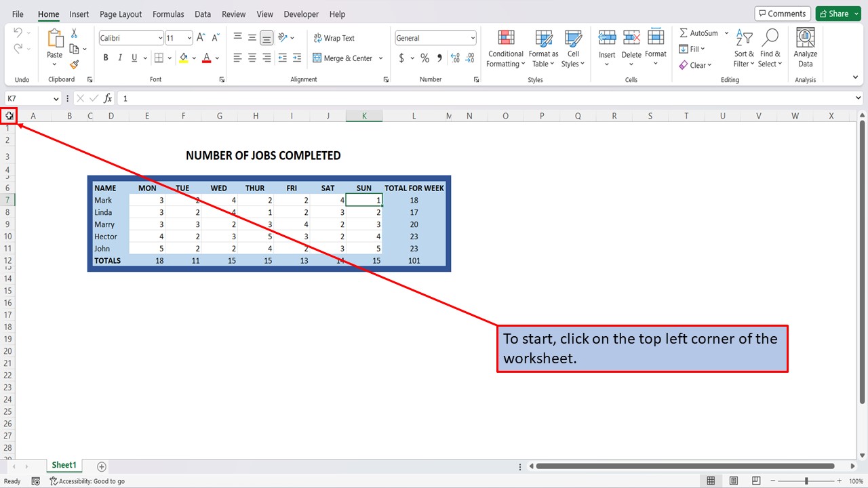Switch to the Data tab
The width and height of the screenshot is (868, 488).
point(203,14)
